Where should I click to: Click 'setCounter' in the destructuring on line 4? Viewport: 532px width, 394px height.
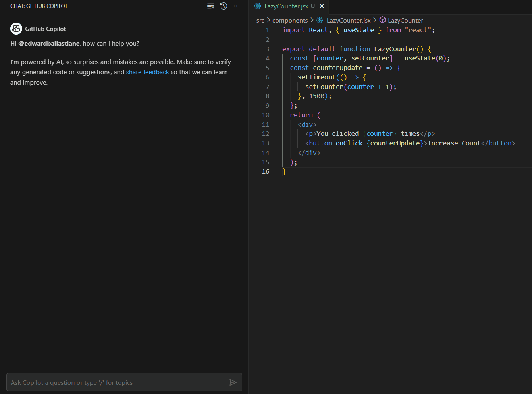point(370,58)
